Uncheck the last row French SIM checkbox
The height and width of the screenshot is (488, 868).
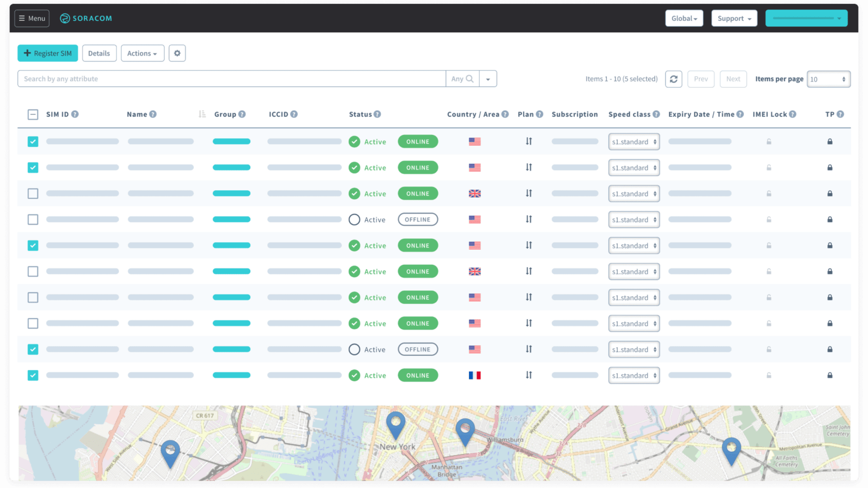point(33,376)
